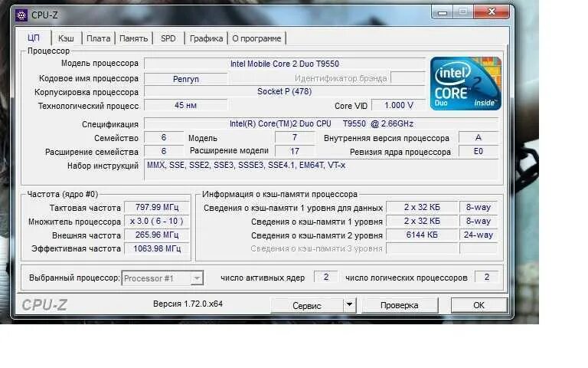This screenshot has height=368, width=588.
Task: Click the Проверка button
Action: coord(400,305)
